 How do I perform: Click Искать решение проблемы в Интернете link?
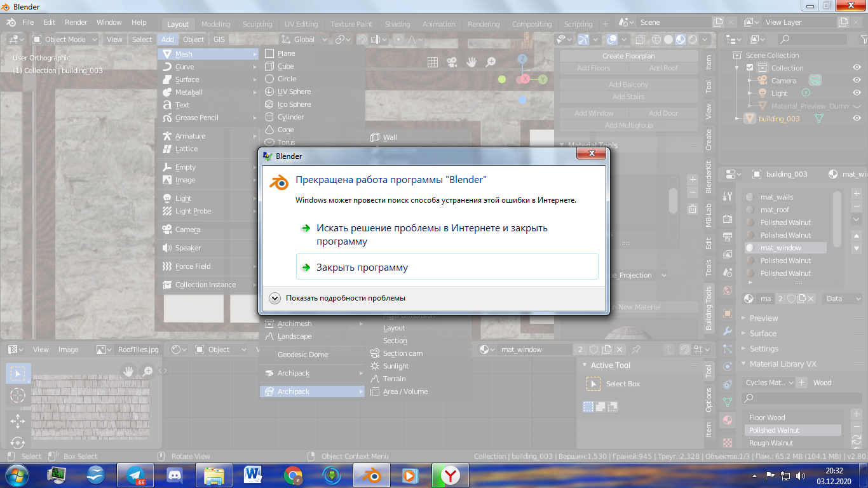coord(447,234)
